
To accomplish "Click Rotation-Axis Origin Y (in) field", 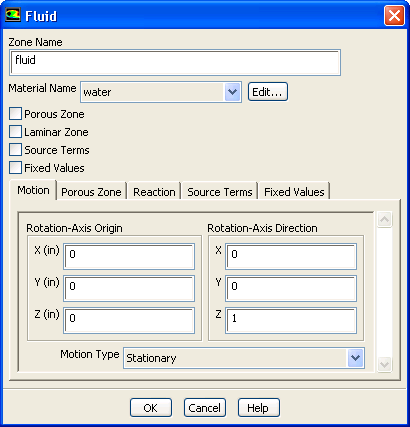I will [x=129, y=289].
